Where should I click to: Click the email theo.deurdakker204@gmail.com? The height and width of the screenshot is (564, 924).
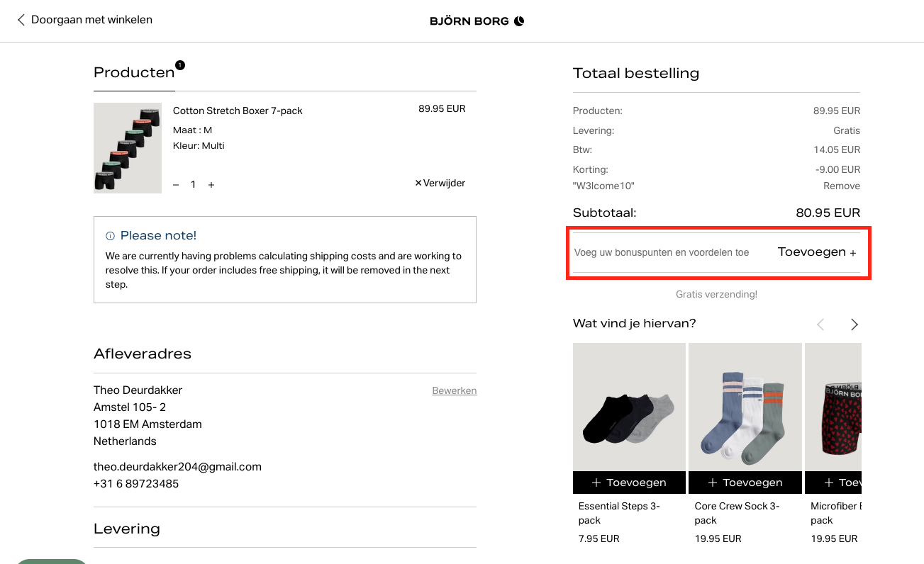click(177, 467)
